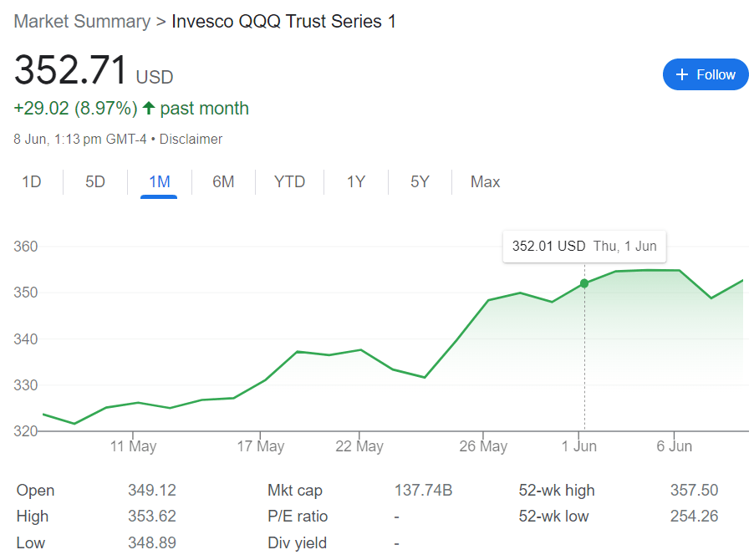Select the 5D chart tab

[95, 181]
